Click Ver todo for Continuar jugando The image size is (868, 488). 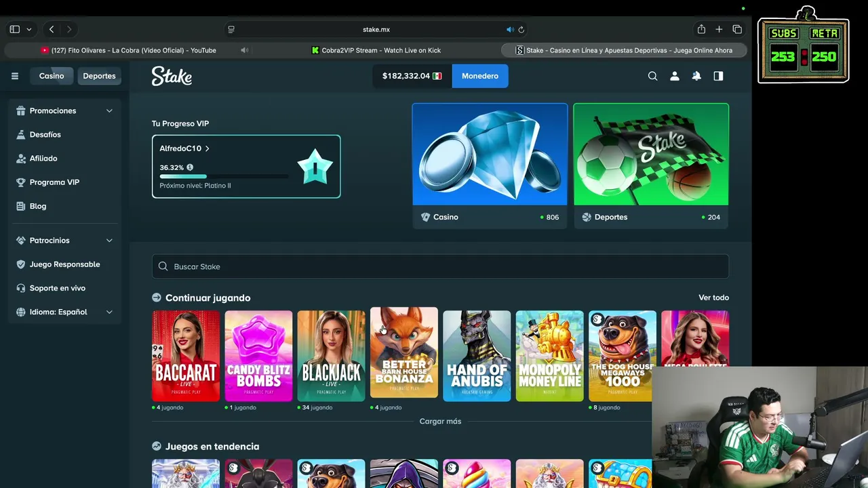713,298
